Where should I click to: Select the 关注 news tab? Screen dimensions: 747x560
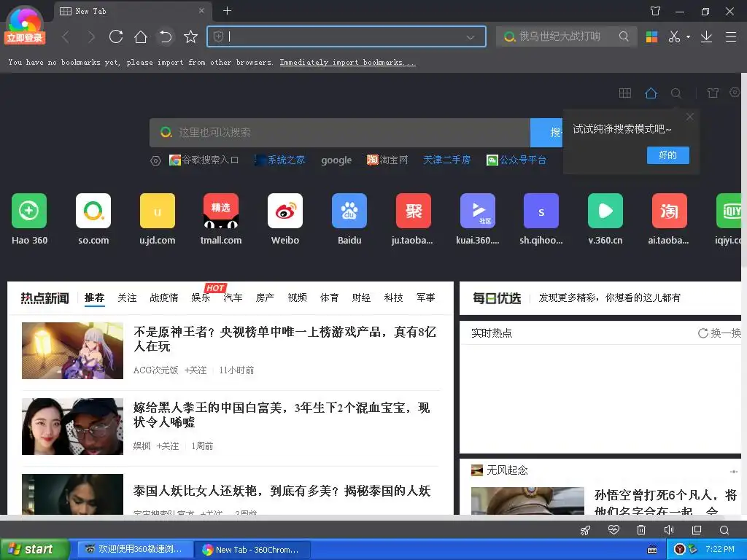tap(127, 297)
